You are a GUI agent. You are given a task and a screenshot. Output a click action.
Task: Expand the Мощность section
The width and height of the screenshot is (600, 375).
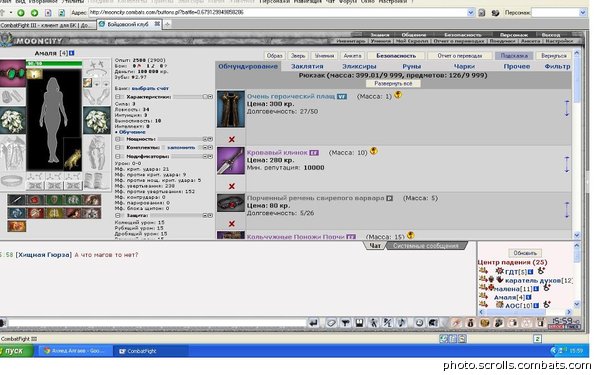tap(118, 139)
